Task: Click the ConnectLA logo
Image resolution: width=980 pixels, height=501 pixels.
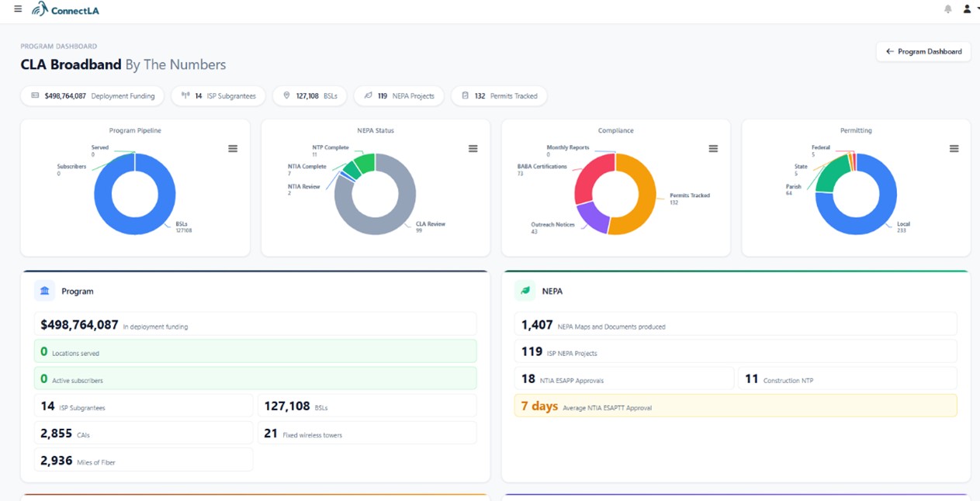Action: point(65,9)
